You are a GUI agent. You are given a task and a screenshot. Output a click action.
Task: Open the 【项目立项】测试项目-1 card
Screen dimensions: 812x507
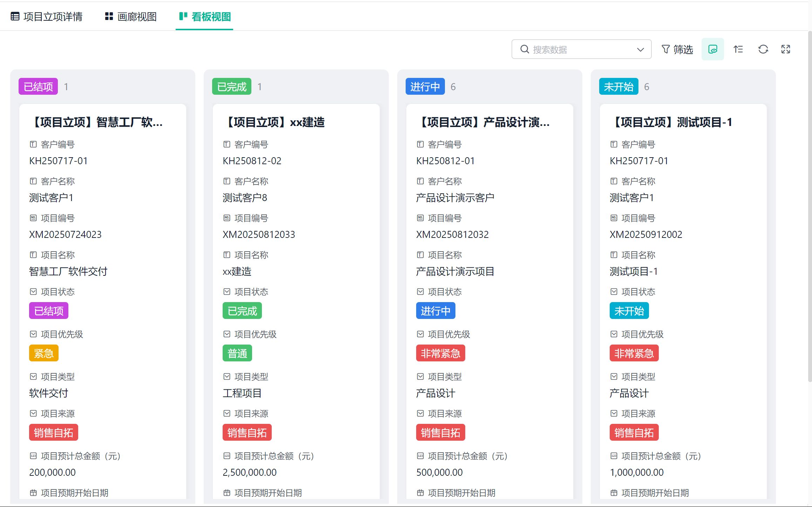(x=672, y=122)
